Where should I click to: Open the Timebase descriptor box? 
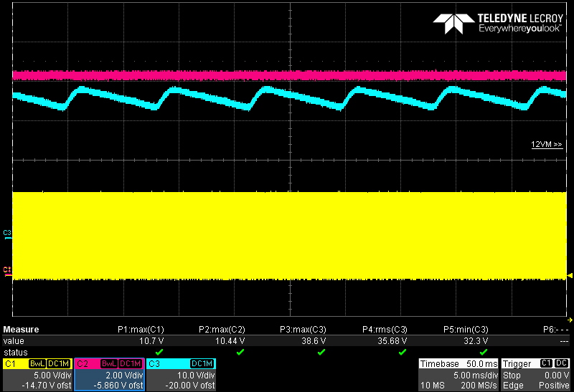(x=458, y=375)
